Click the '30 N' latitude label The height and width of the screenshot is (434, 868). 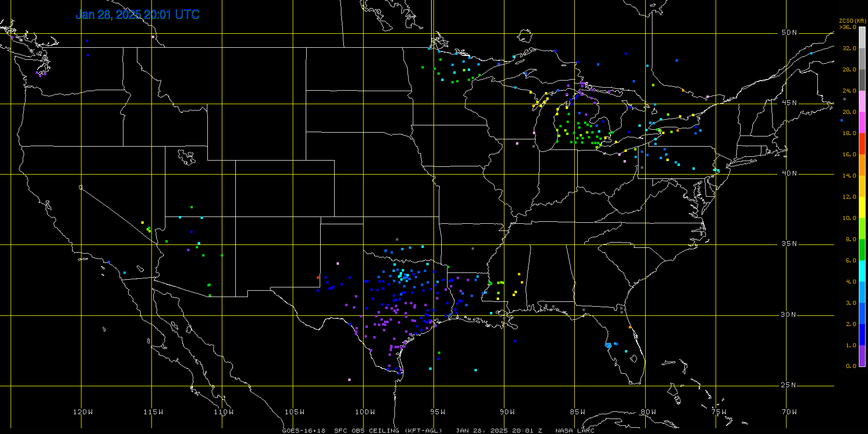tap(789, 315)
